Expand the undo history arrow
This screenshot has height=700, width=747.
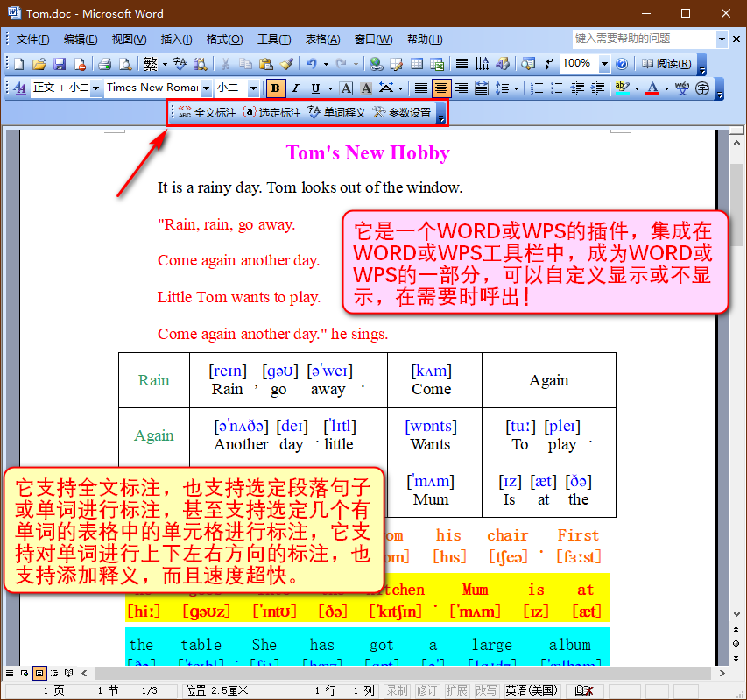click(326, 64)
